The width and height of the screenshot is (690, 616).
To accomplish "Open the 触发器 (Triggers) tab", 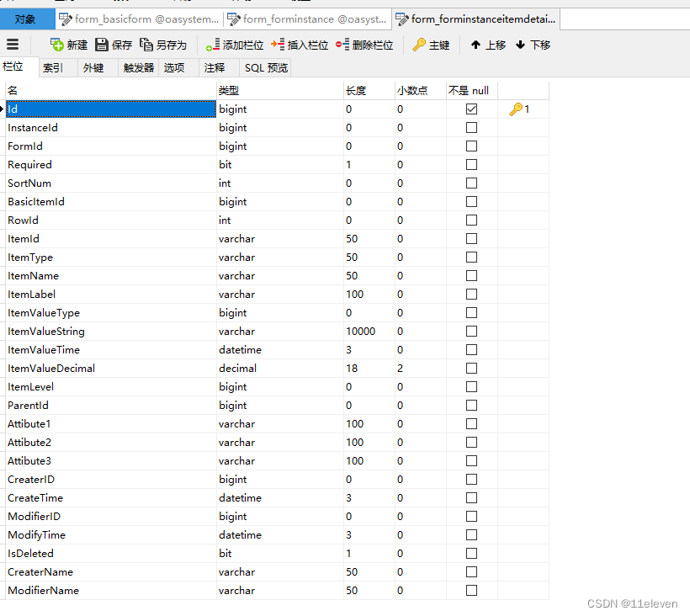I will click(139, 68).
